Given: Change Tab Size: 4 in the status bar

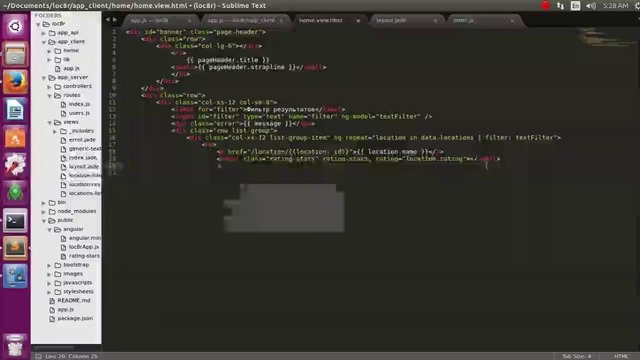Looking at the screenshot, I should pyautogui.click(x=576, y=356).
